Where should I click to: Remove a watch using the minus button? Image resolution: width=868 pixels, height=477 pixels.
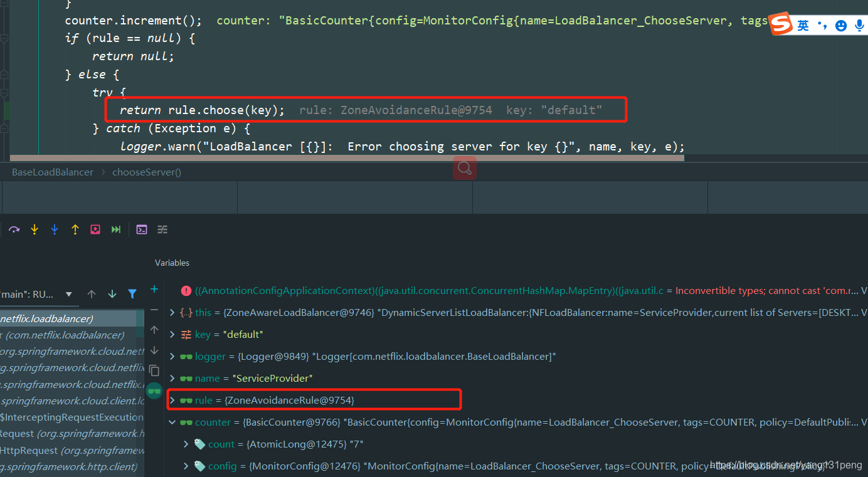tap(154, 309)
